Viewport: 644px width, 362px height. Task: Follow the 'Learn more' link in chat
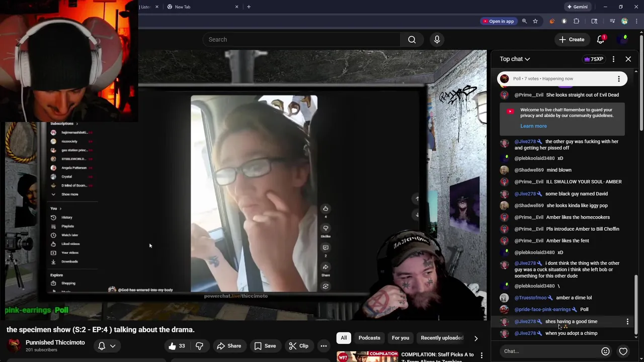pyautogui.click(x=533, y=126)
